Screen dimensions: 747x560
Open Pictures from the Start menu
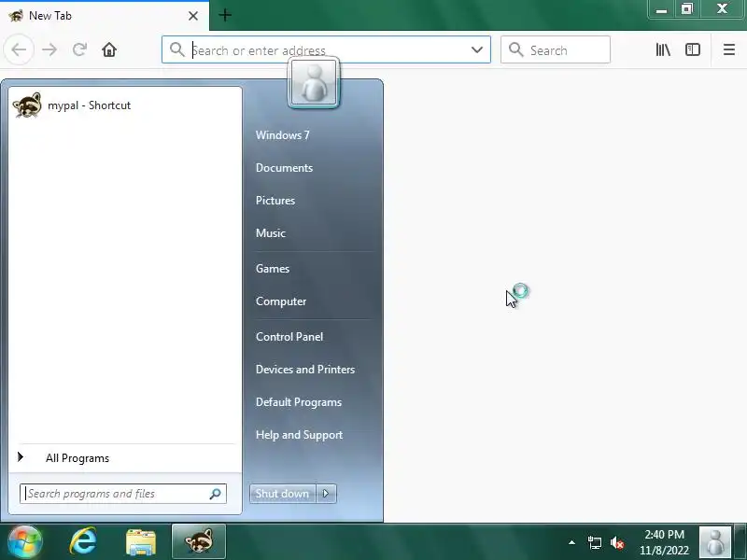[x=275, y=201]
